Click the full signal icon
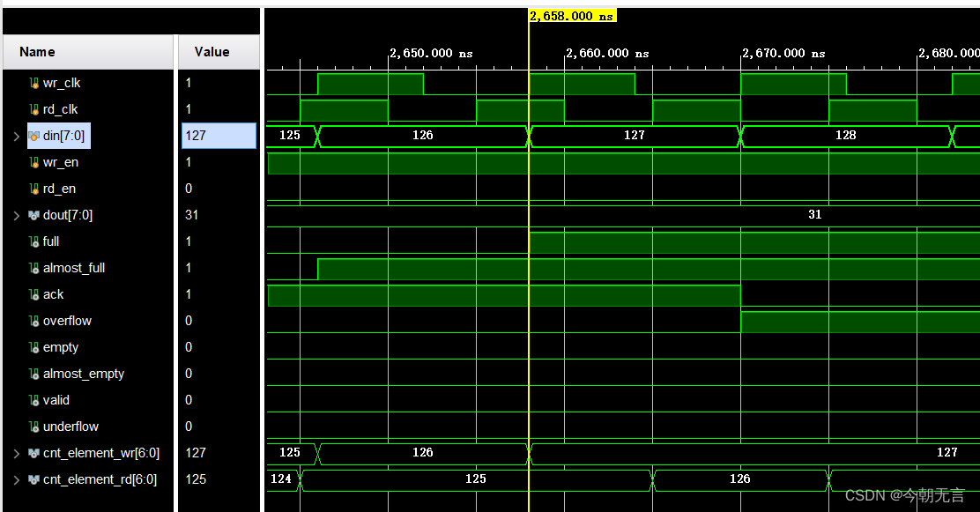Screen dimensions: 980x512 tap(34, 241)
